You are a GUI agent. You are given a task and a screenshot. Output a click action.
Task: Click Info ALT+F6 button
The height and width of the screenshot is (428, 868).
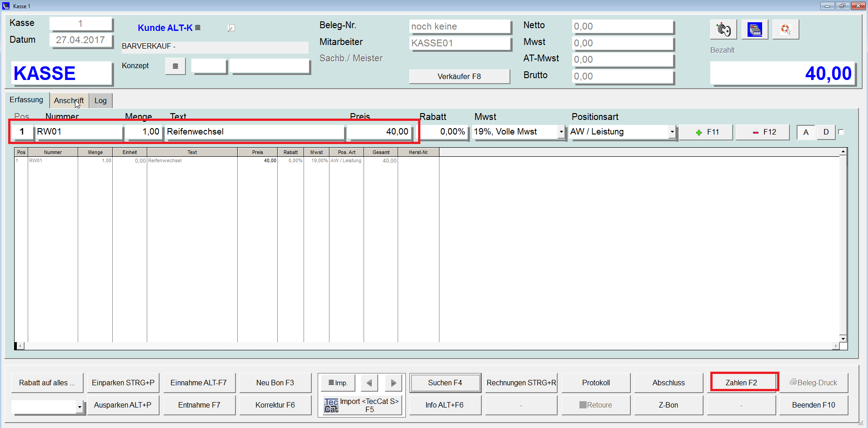coord(445,405)
